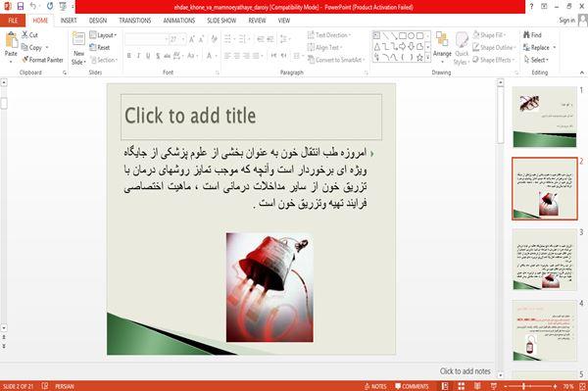
Task: Open PowerPoint Help question mark
Action: pyautogui.click(x=531, y=7)
